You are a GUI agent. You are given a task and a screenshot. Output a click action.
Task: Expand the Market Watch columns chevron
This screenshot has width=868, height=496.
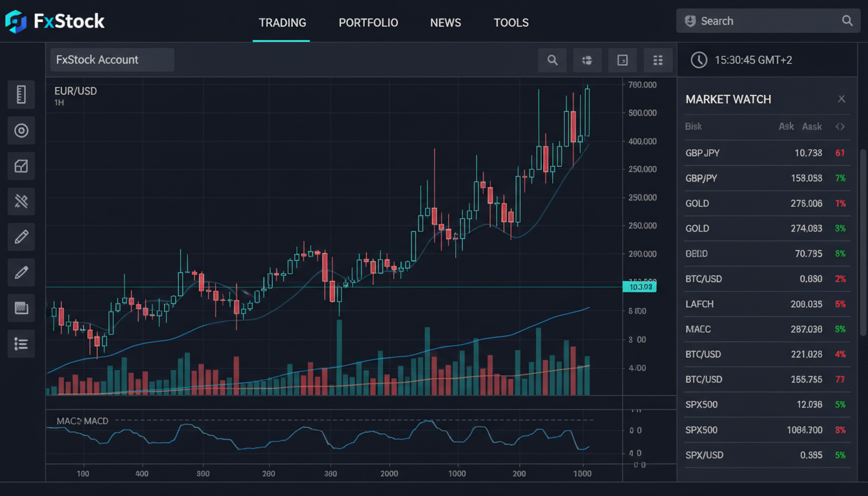[x=841, y=127]
